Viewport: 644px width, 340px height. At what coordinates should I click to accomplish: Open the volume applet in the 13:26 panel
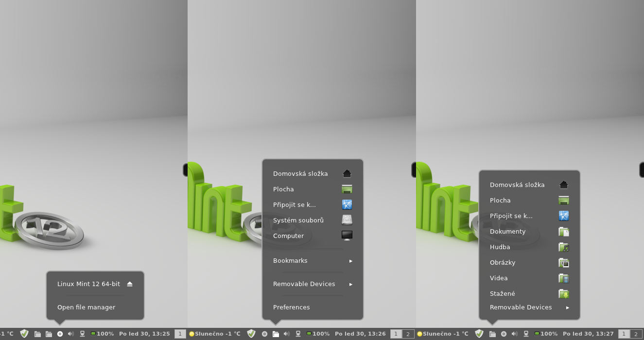pyautogui.click(x=287, y=334)
